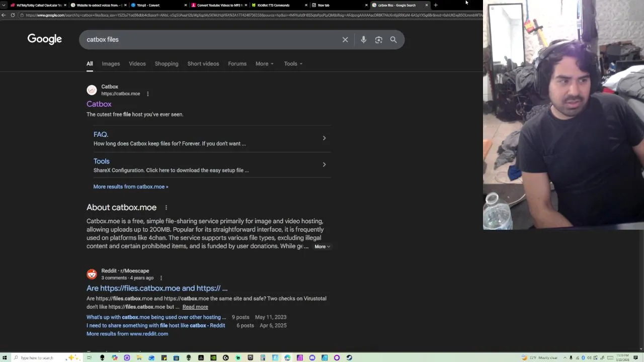Open the Tools sitelink row arrow
Viewport: 644px width, 362px height.
pos(324,165)
